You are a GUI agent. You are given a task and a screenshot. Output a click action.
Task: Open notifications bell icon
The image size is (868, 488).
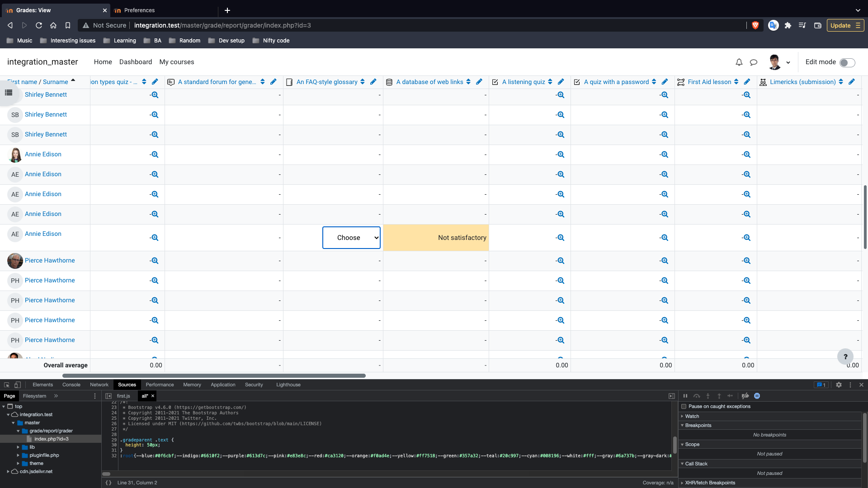739,62
